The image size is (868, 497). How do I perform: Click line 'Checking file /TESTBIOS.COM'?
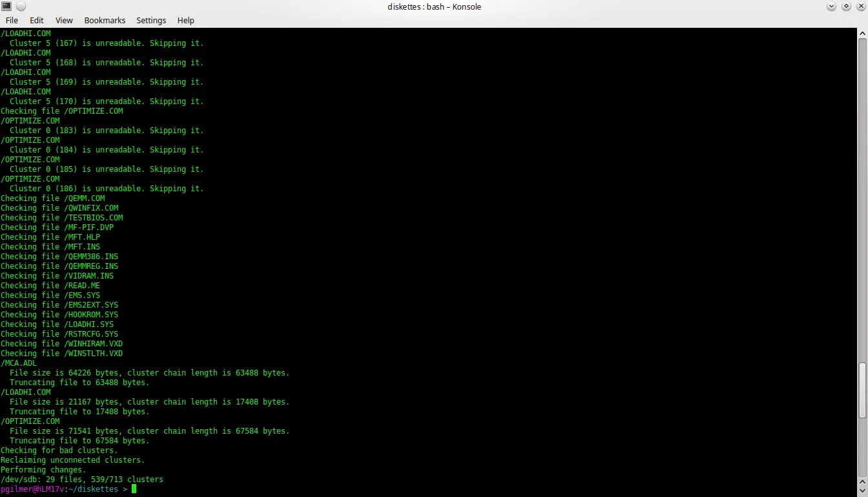62,218
